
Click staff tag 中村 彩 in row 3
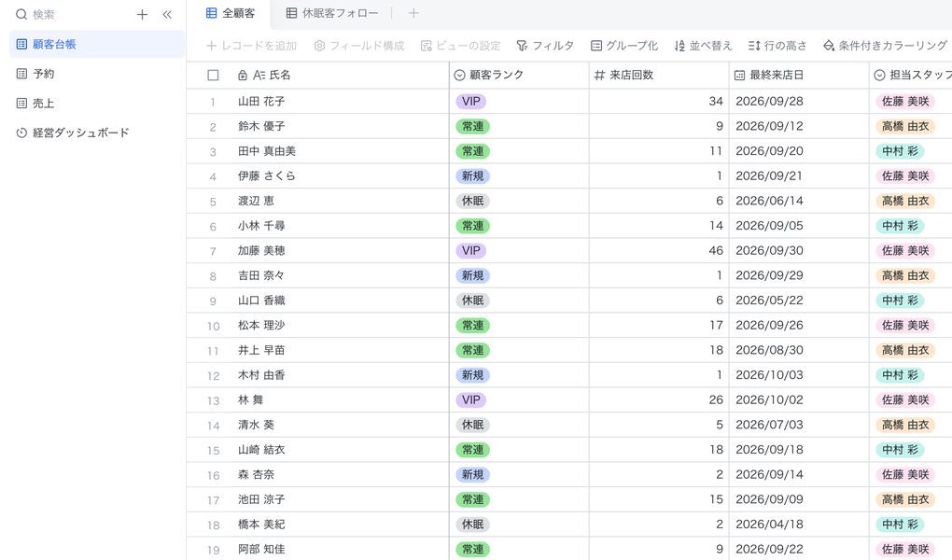point(900,151)
